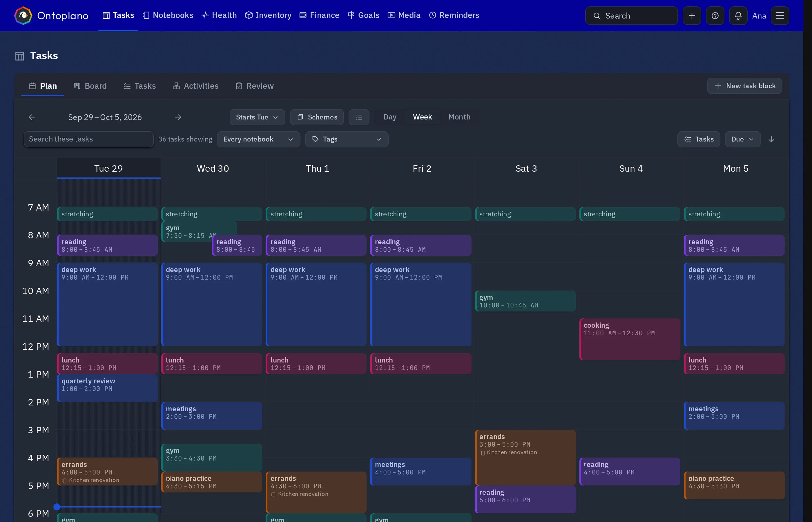Image resolution: width=812 pixels, height=522 pixels.
Task: Expand the Due sort dropdown
Action: pyautogui.click(x=742, y=139)
